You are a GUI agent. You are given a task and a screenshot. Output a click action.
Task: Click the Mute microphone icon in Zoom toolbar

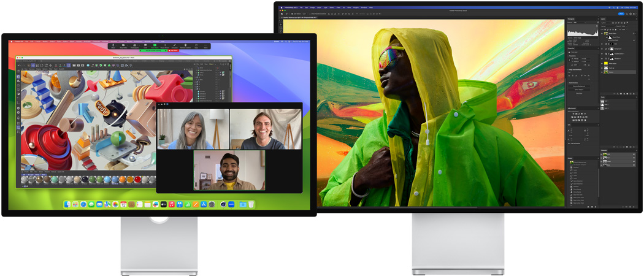[x=113, y=45]
